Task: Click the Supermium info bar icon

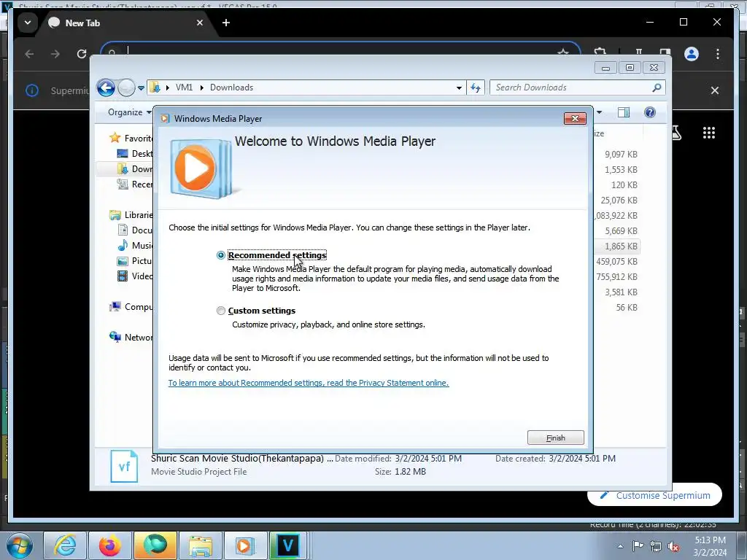Action: click(x=32, y=90)
